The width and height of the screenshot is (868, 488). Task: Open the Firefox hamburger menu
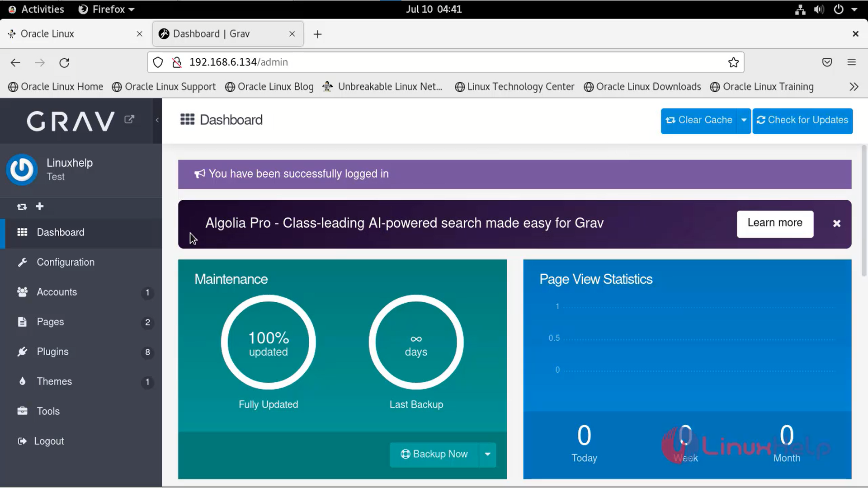click(851, 62)
